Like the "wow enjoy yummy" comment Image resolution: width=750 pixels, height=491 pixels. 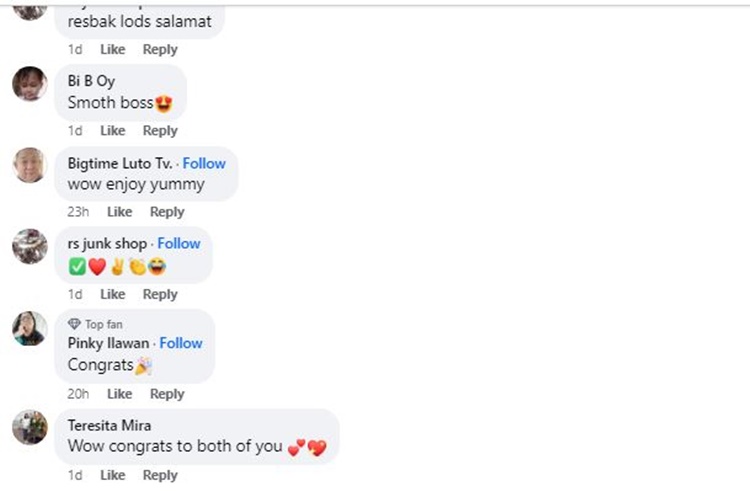(120, 212)
